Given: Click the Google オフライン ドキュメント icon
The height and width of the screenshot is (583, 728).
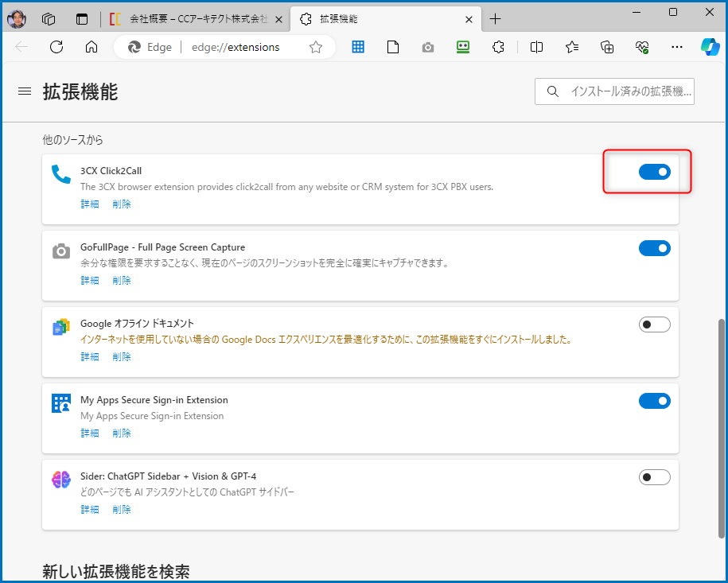Looking at the screenshot, I should (x=60, y=327).
